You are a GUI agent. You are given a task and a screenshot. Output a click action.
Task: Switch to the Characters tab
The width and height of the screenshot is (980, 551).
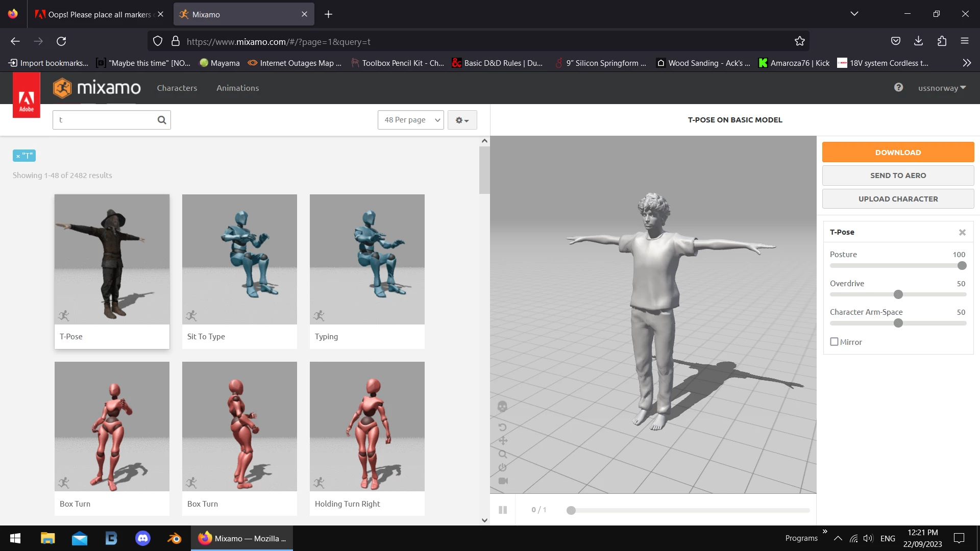177,88
